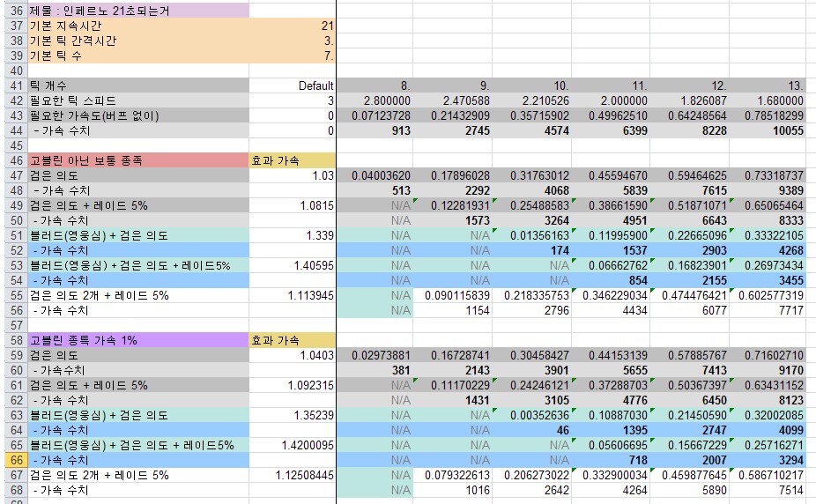Select the cell with value 1.0403
The width and height of the screenshot is (816, 504).
(x=293, y=355)
